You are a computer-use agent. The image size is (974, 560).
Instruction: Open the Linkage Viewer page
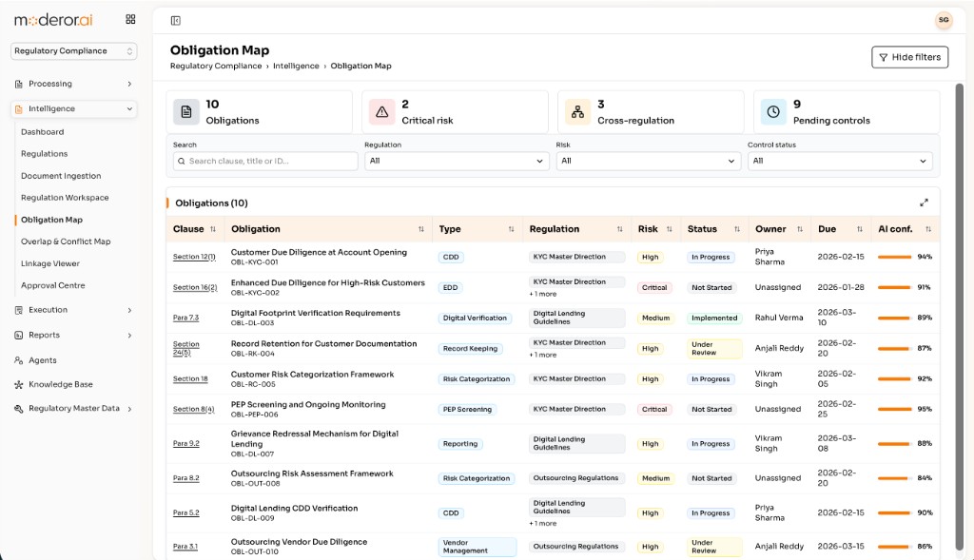50,263
